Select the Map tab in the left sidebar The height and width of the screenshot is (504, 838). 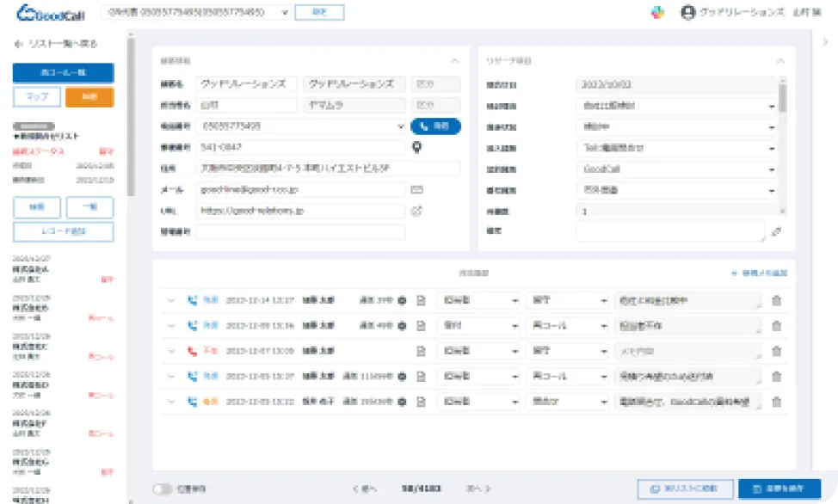click(37, 97)
